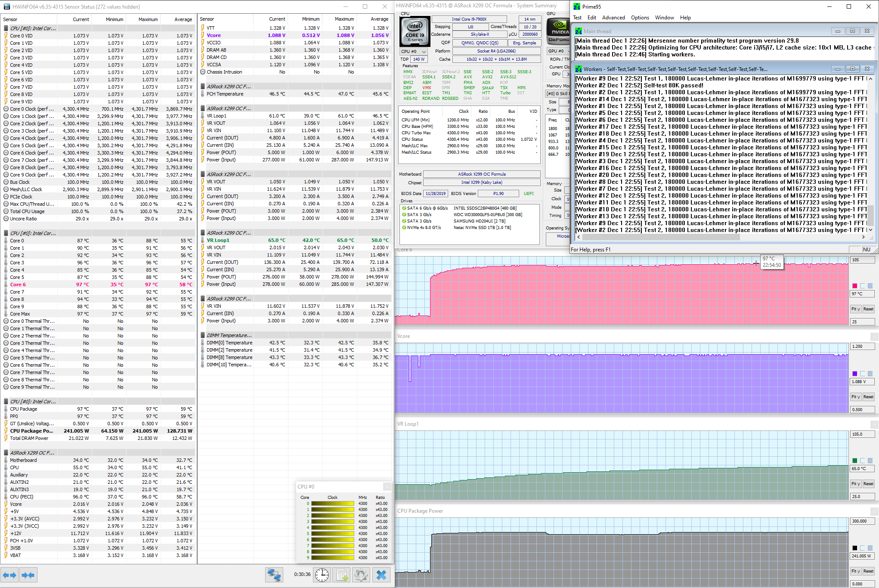Click Reset on the Vcore graph
The height and width of the screenshot is (588, 879).
pos(868,397)
